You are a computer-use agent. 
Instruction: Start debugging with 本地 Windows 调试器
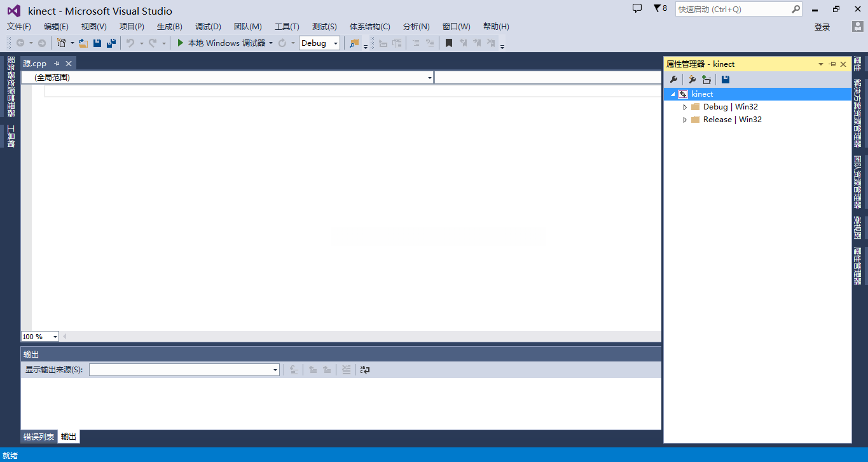(x=221, y=43)
